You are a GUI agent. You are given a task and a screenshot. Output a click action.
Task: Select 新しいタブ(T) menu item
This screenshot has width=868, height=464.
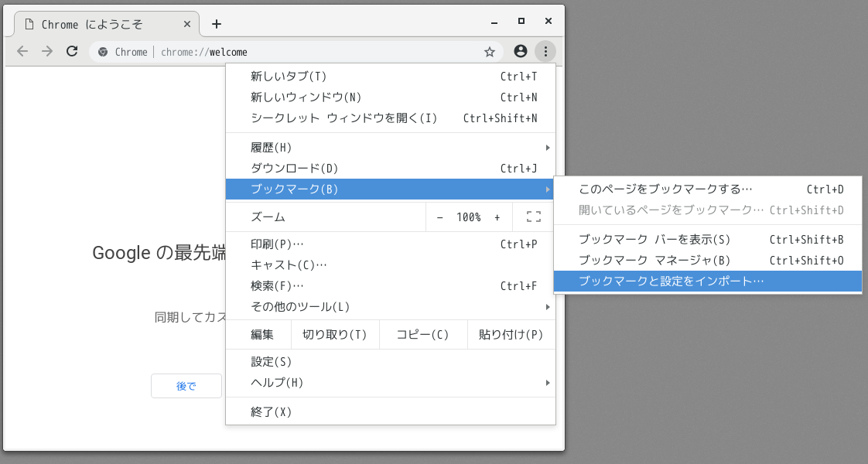point(391,77)
